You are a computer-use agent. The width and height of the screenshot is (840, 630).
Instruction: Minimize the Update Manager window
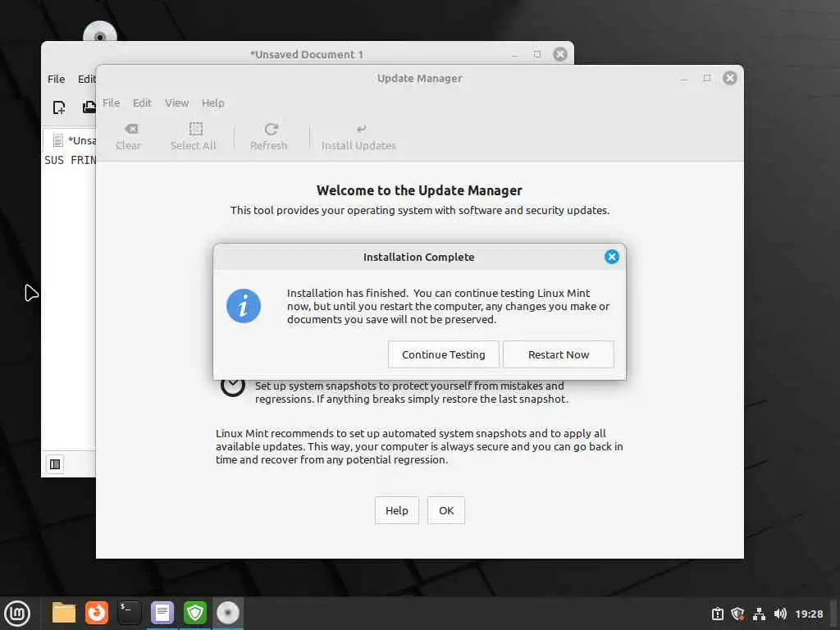[684, 80]
